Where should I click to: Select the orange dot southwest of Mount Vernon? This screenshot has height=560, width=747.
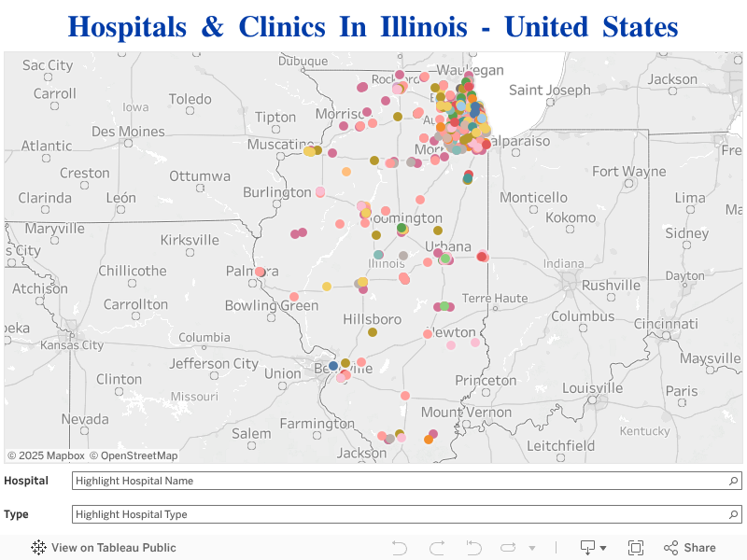[429, 440]
